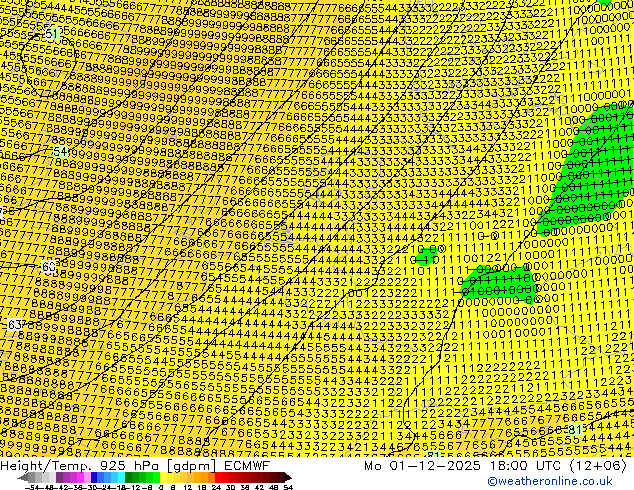Click the 51 height contour label

click(51, 34)
